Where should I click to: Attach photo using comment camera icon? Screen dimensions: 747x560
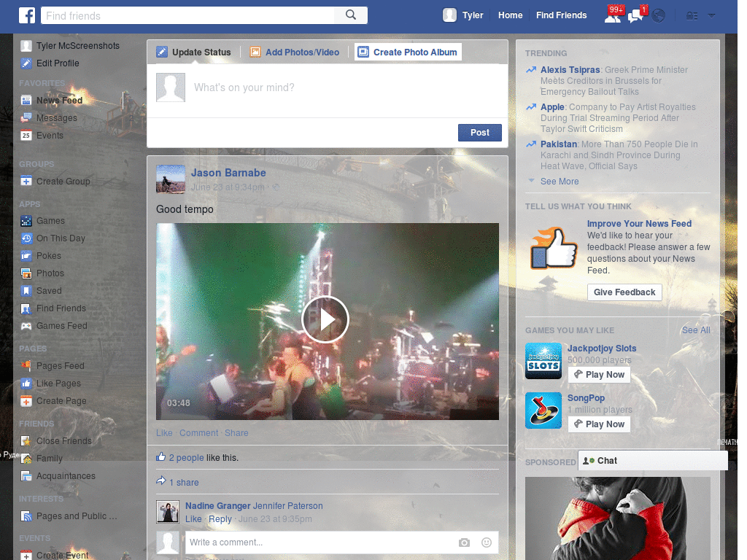(x=464, y=542)
